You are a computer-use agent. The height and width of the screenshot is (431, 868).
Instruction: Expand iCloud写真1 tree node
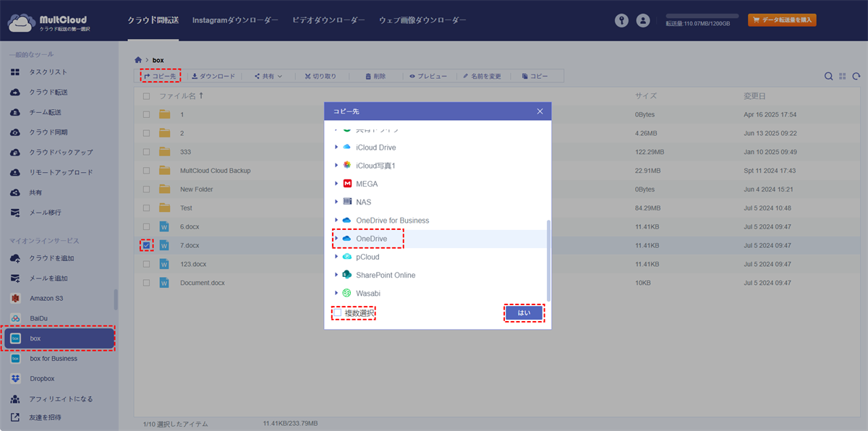coord(336,166)
